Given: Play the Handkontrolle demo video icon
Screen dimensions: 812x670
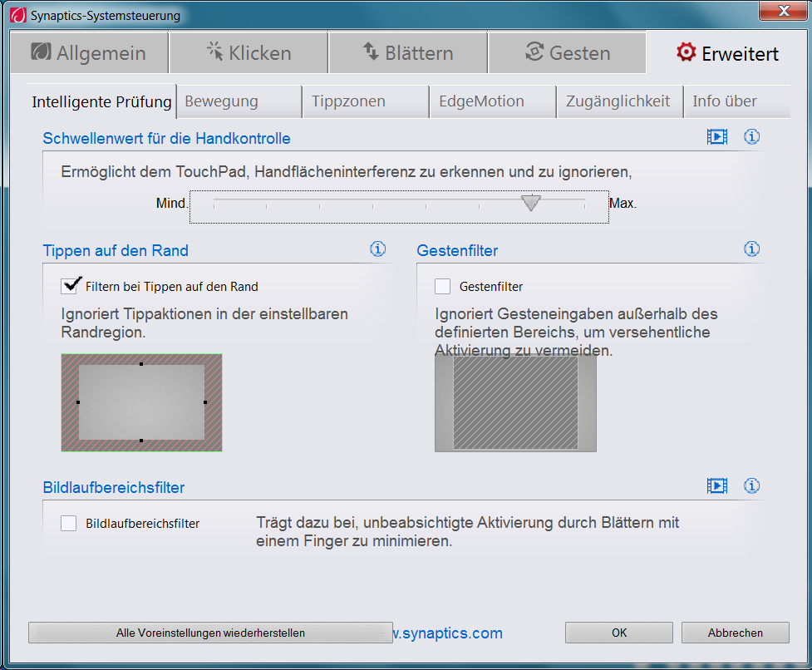Looking at the screenshot, I should (716, 136).
